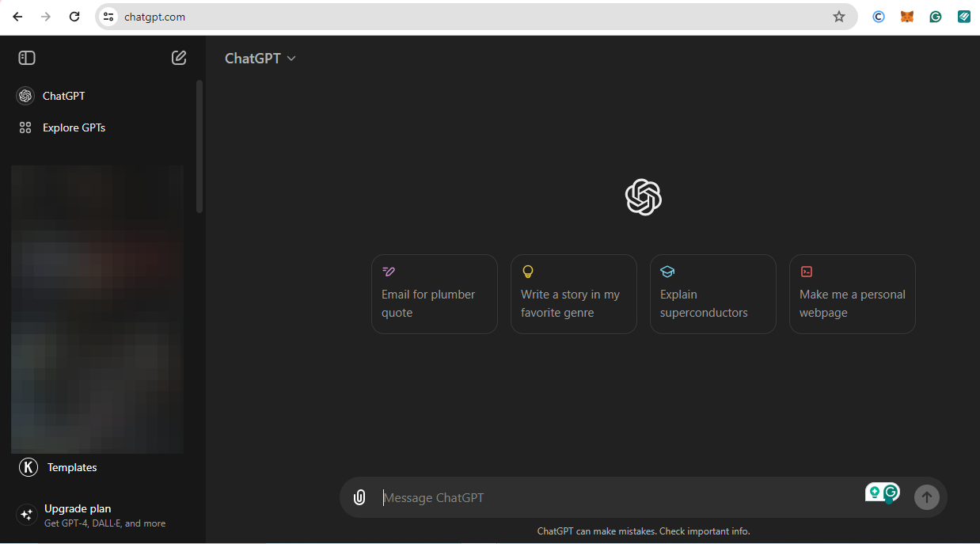The width and height of the screenshot is (980, 544).
Task: Go back with the browser back arrow
Action: tap(17, 17)
